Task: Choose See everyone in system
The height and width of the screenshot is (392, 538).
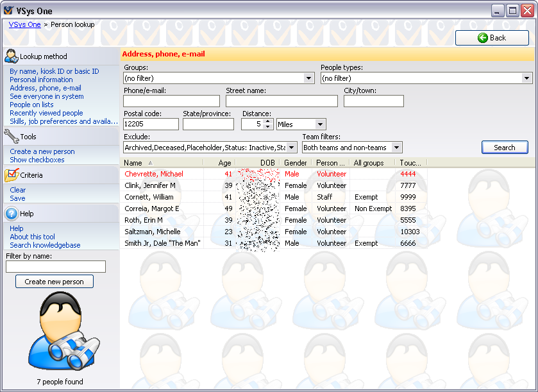Action: (47, 96)
